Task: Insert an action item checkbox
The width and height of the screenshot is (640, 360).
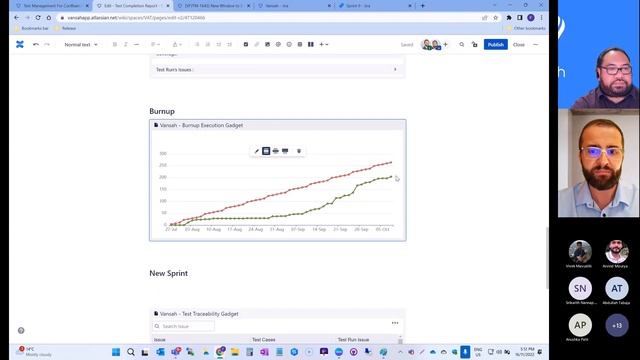Action: (x=246, y=44)
